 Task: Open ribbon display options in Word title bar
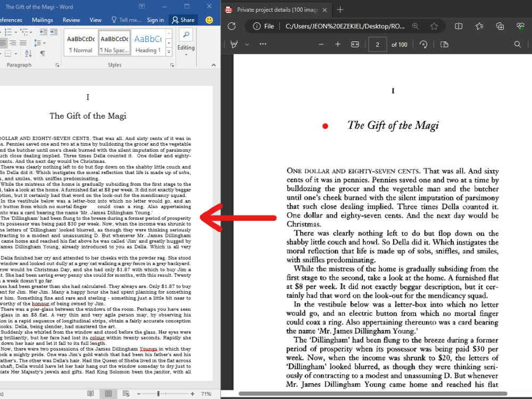pyautogui.click(x=142, y=6)
